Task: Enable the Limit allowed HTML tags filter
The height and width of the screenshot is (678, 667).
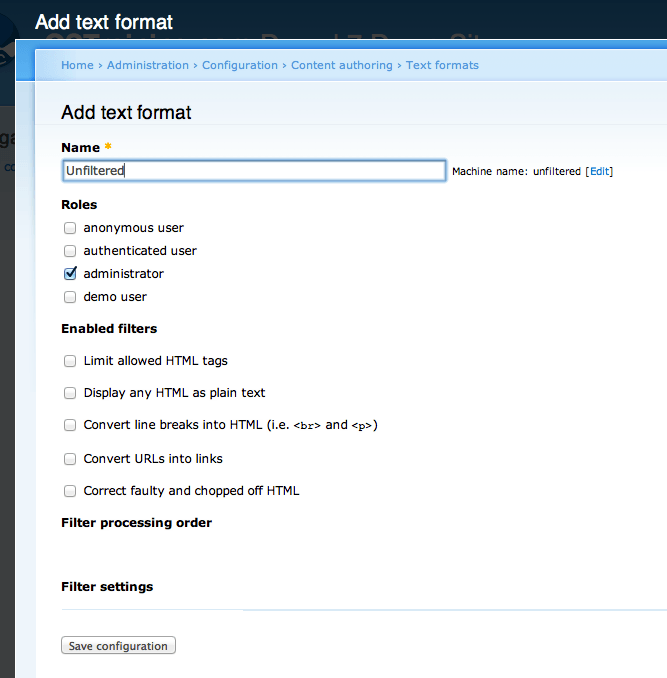Action: (x=70, y=361)
